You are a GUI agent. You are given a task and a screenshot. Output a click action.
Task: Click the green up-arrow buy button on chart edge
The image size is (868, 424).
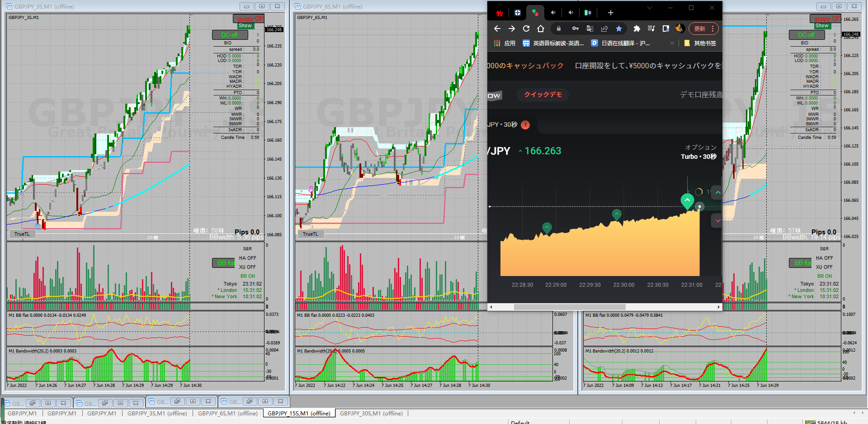(717, 192)
